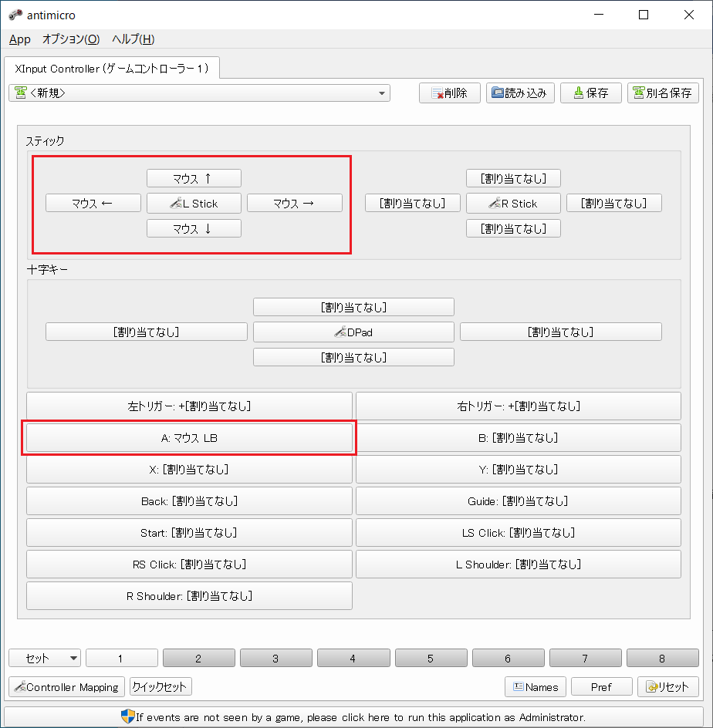This screenshot has height=728, width=713.
Task: Click the マウス ↓ stick button
Action: click(194, 228)
